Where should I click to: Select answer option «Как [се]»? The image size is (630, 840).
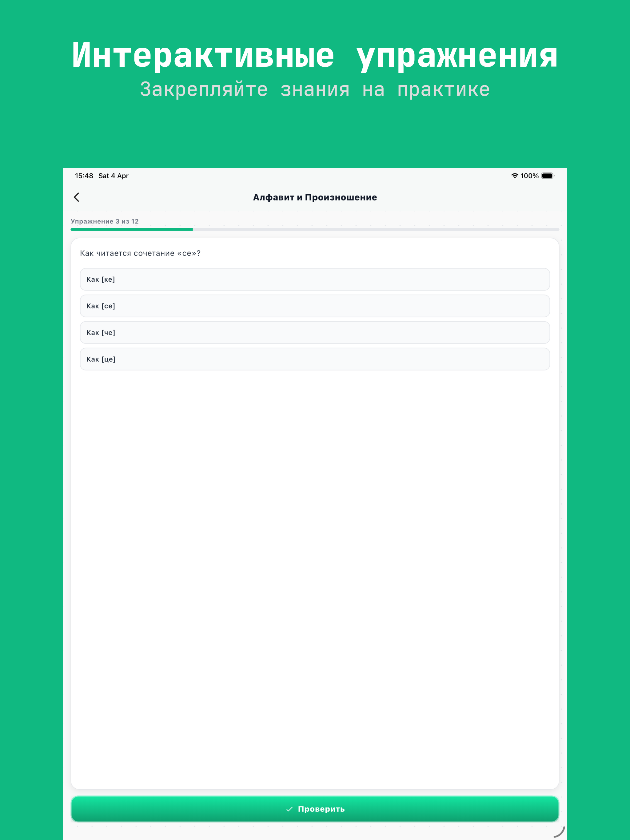coord(315,306)
